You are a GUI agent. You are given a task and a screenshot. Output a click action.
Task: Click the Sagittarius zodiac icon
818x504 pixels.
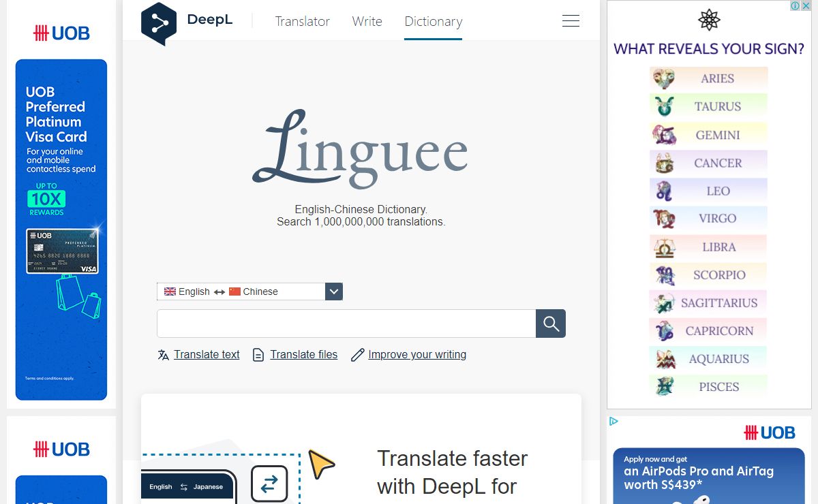pos(664,302)
